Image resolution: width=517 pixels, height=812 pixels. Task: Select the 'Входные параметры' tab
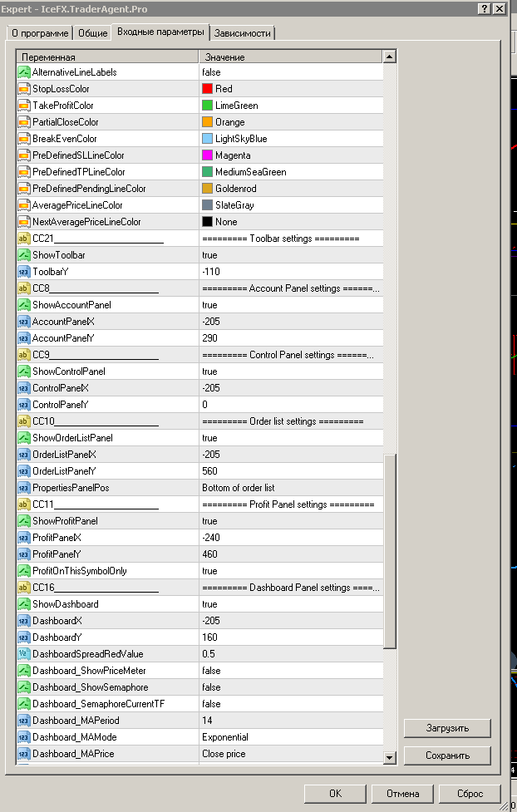[x=160, y=32]
